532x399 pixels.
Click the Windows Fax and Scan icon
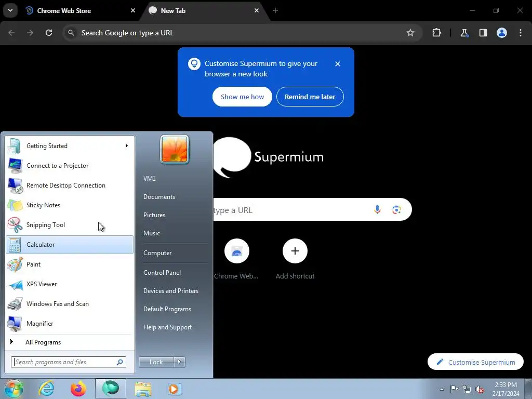[x=15, y=304]
